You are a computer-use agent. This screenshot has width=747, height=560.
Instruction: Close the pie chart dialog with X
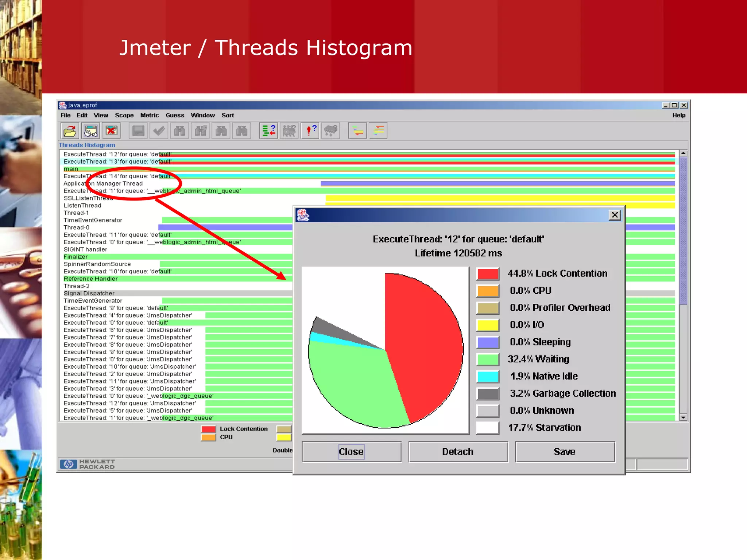click(615, 215)
